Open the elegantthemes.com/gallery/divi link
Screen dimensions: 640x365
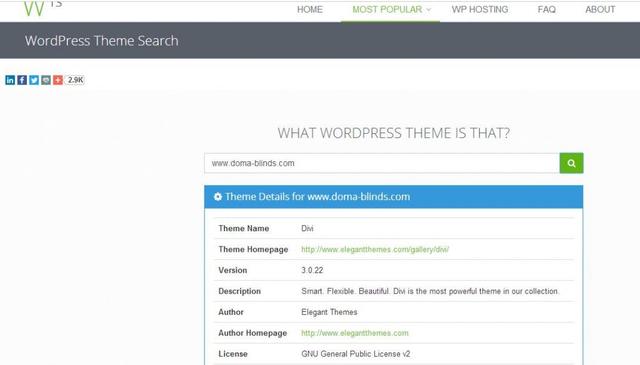375,249
